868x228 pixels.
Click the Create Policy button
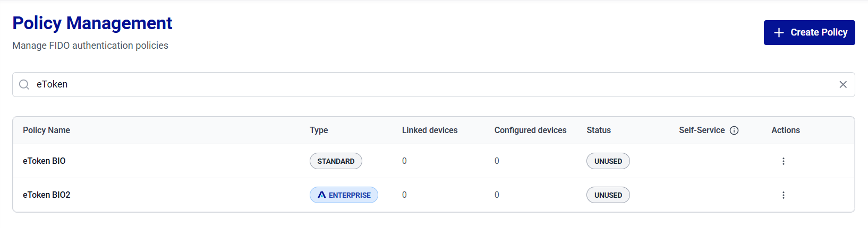[x=809, y=32]
